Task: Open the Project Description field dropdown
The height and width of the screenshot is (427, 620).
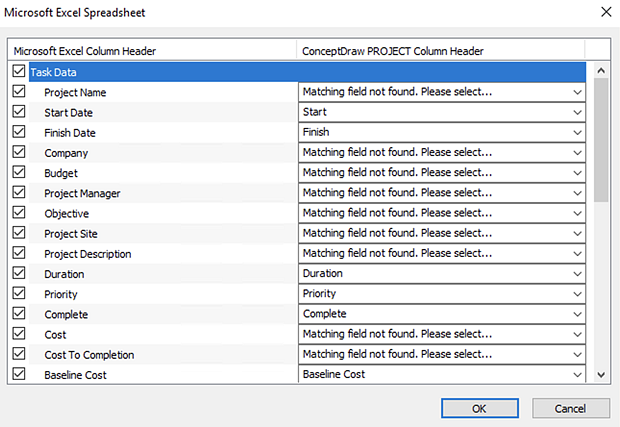Action: (442, 253)
